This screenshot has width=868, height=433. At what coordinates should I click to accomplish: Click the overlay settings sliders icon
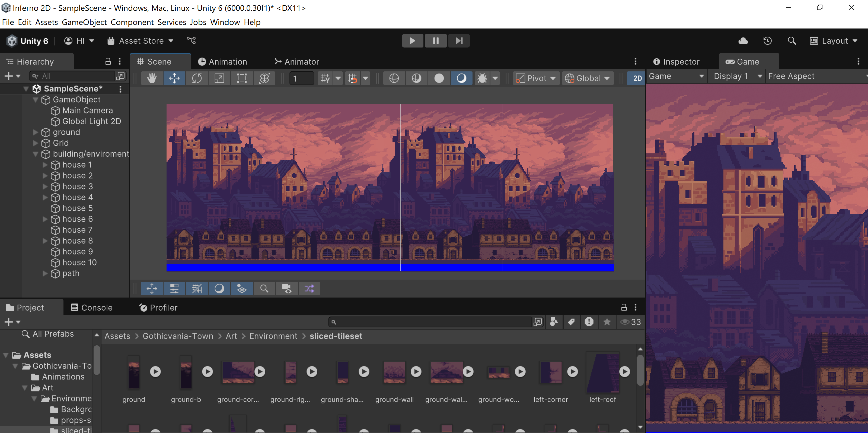[174, 289]
